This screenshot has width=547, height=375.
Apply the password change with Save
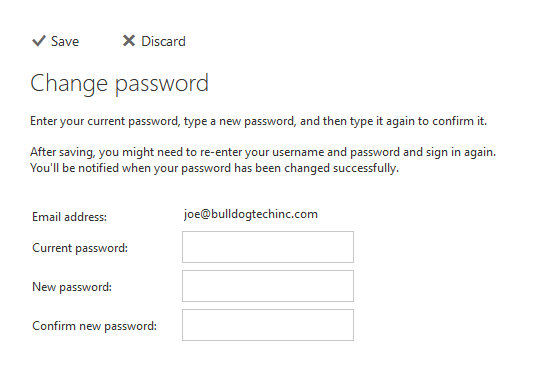[56, 41]
